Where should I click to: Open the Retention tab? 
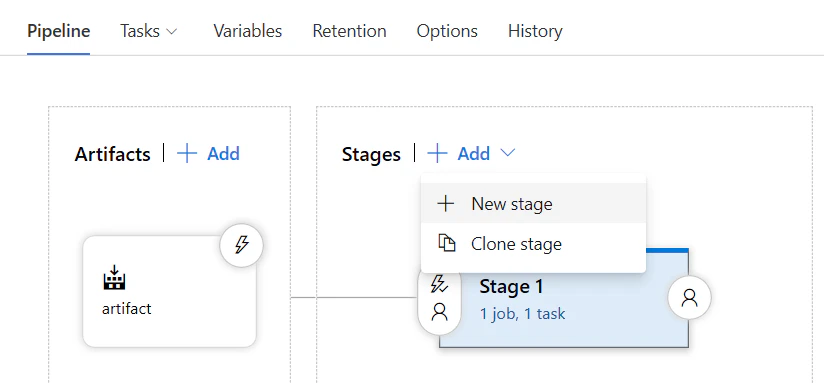click(349, 31)
